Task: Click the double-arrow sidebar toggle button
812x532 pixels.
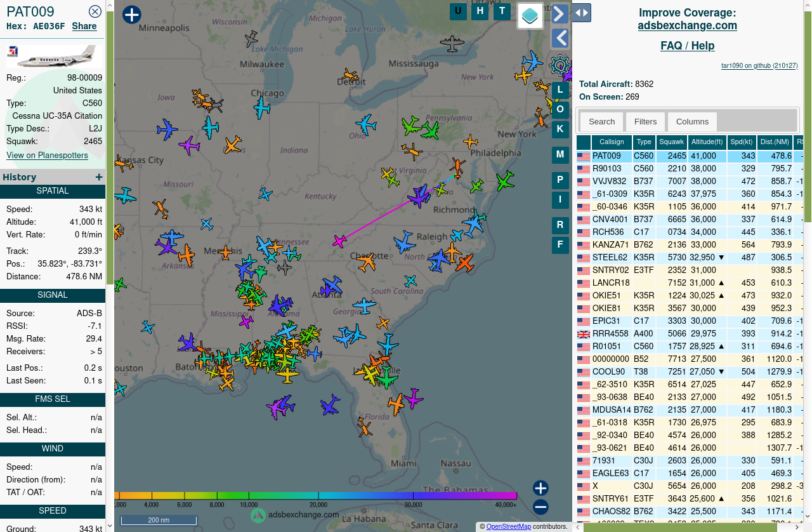Action: [x=582, y=12]
